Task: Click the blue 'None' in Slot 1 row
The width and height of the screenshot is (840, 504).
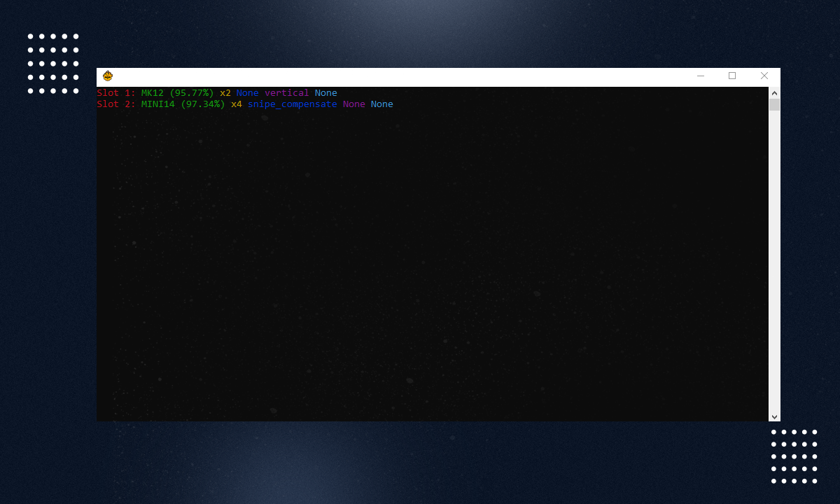Action: tap(248, 93)
